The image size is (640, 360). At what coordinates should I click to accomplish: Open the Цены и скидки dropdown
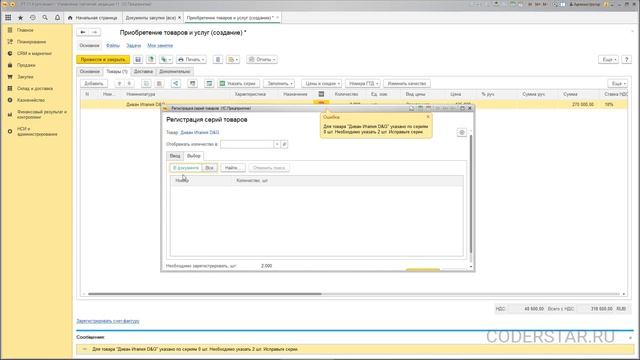[x=321, y=83]
